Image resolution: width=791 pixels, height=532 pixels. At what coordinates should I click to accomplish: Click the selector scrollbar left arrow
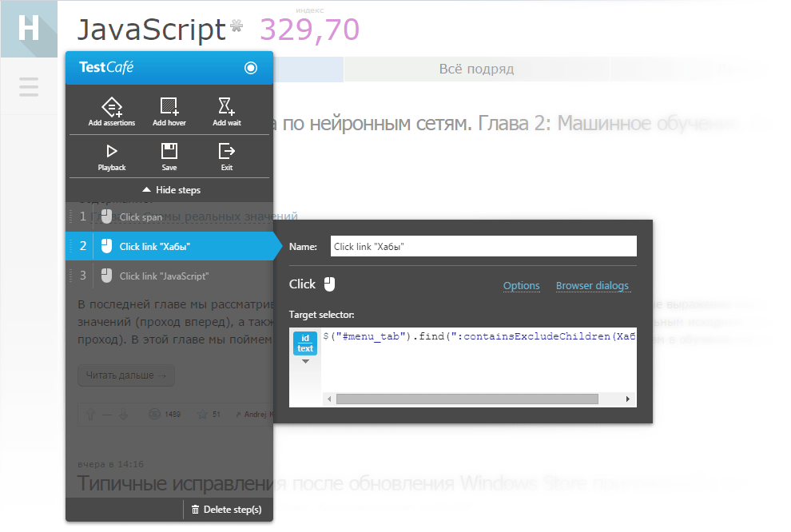(329, 399)
